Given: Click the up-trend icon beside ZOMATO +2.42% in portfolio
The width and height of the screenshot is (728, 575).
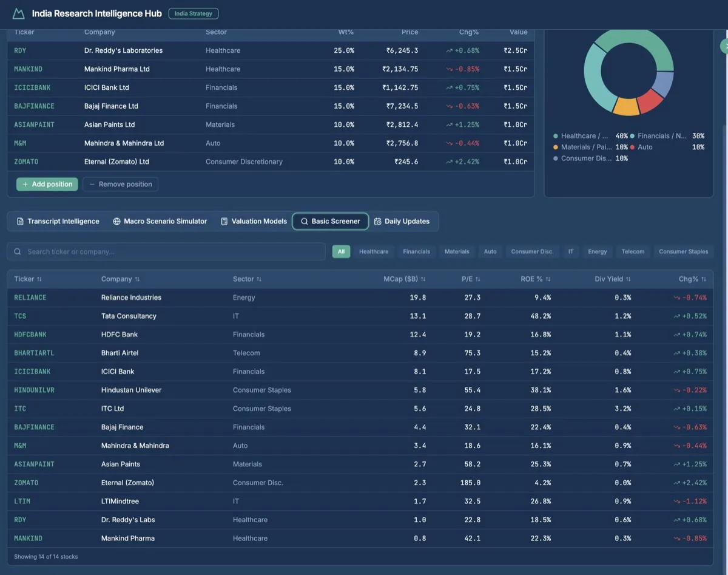Looking at the screenshot, I should (x=449, y=162).
